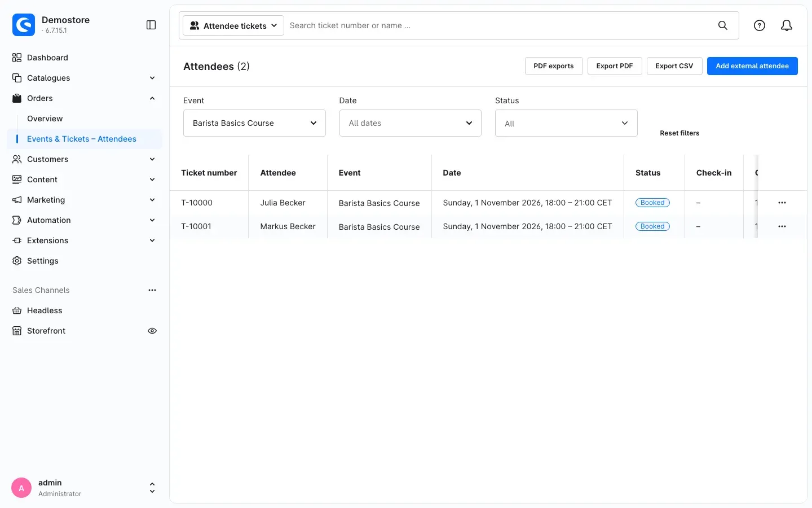Click the Julia Becker attendee cell
Image resolution: width=812 pixels, height=508 pixels.
[x=288, y=203]
